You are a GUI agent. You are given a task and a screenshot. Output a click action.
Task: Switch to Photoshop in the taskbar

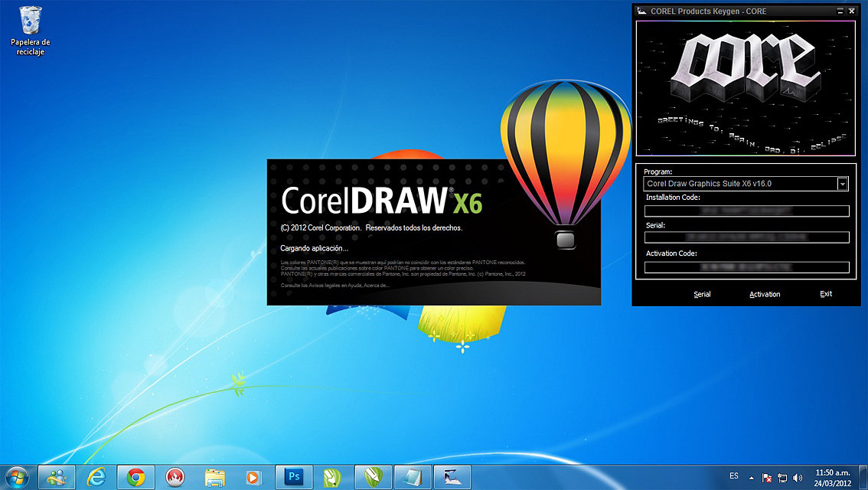pyautogui.click(x=294, y=477)
